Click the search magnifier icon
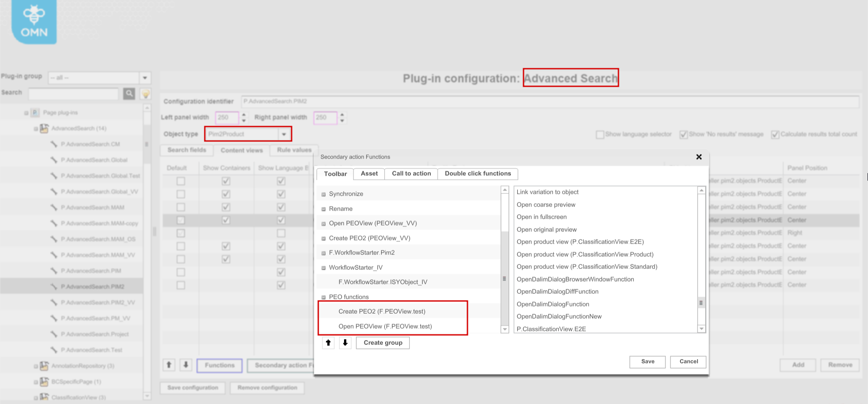 [129, 94]
